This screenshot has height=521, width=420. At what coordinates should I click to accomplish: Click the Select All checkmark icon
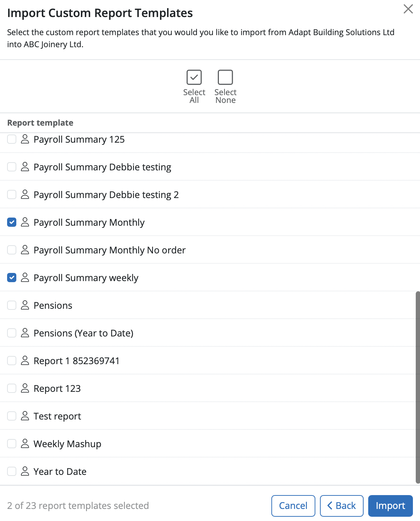click(x=194, y=77)
